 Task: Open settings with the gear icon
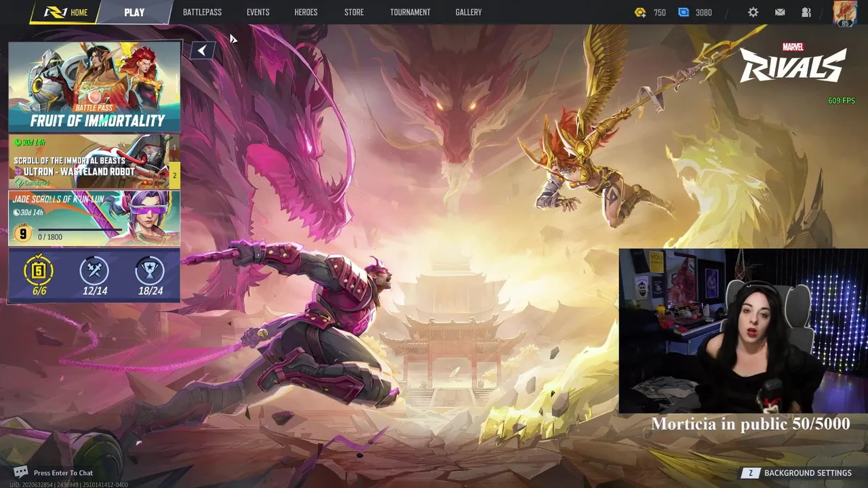753,12
